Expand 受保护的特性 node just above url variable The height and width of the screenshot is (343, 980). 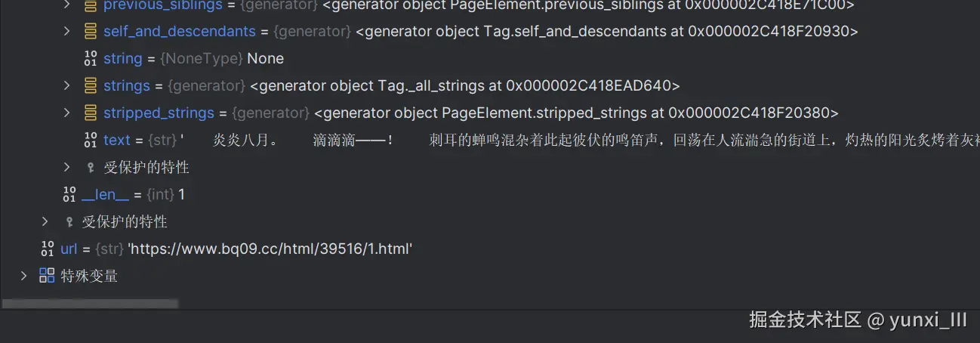pyautogui.click(x=45, y=221)
